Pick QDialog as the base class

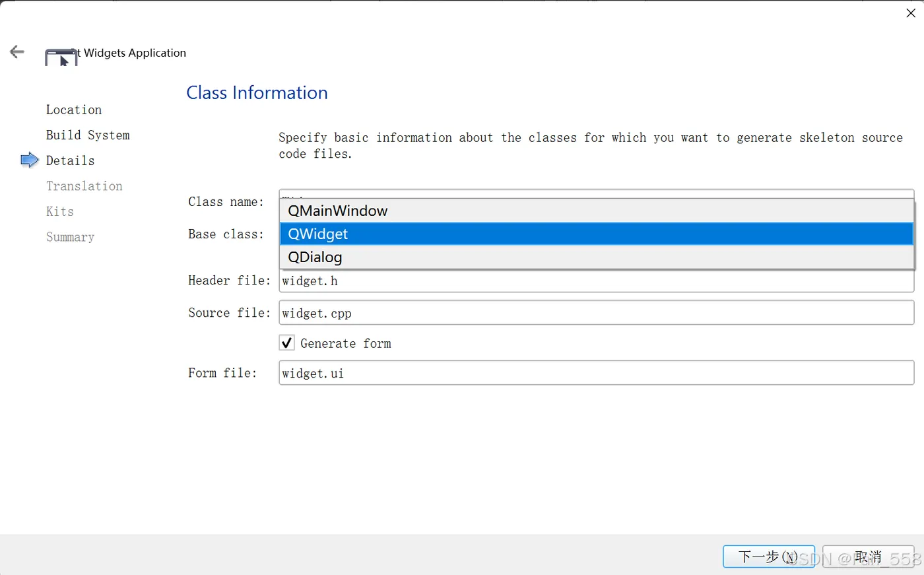tap(597, 257)
